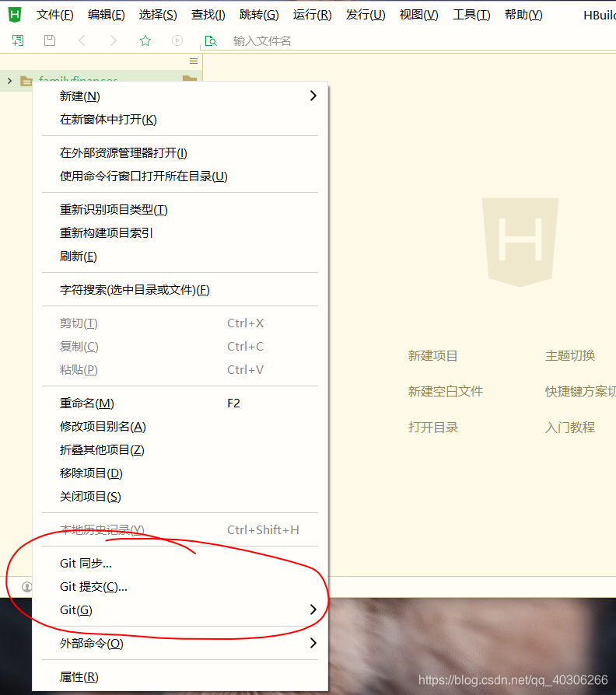Click the user account icon in status bar
This screenshot has height=695, width=616.
click(26, 587)
